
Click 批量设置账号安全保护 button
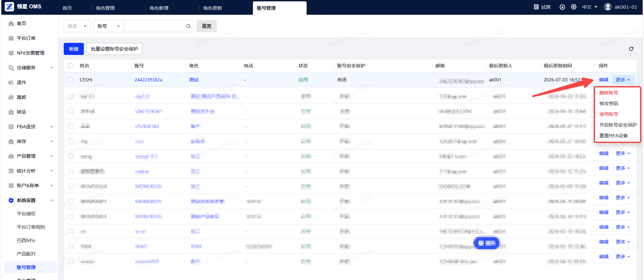click(114, 49)
